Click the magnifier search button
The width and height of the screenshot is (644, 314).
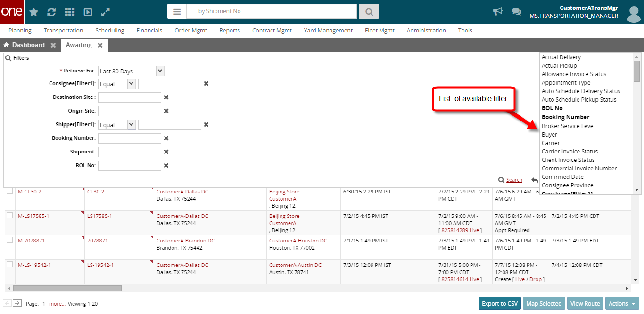369,11
